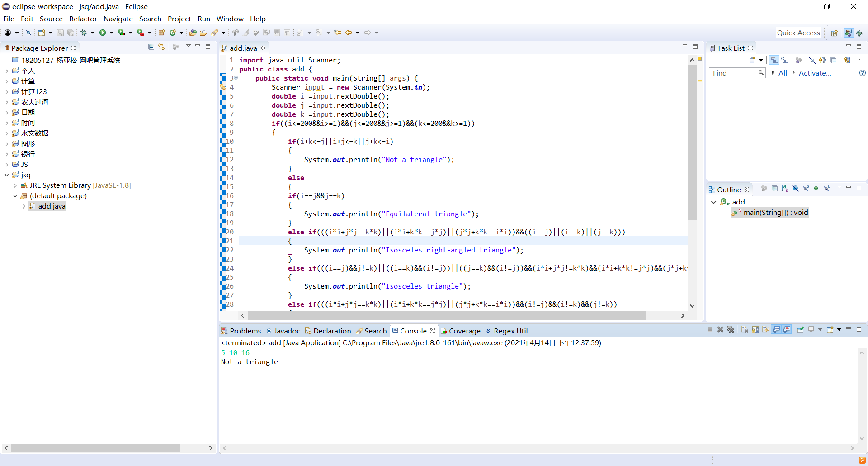This screenshot has height=466, width=868.
Task: Open the Run button dropdown arrow
Action: [111, 33]
